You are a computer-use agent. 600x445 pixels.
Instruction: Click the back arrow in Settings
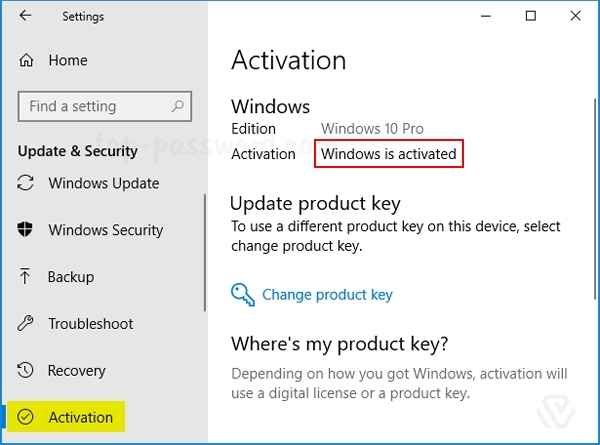coord(25,16)
